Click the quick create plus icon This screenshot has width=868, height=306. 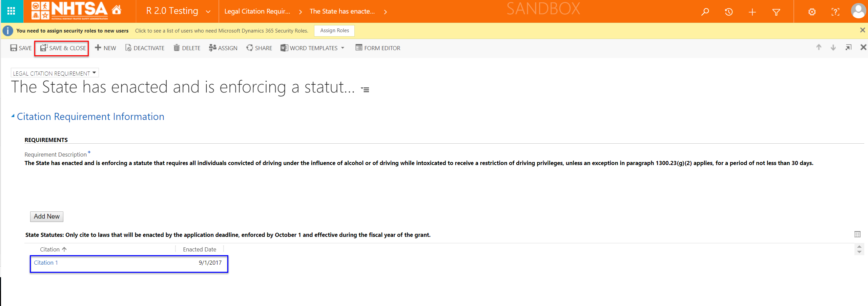tap(752, 12)
